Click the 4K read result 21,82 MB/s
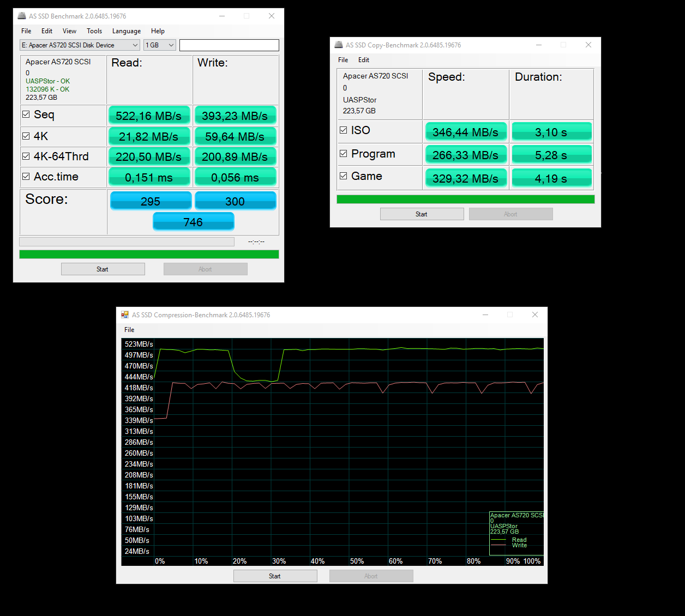 (149, 136)
